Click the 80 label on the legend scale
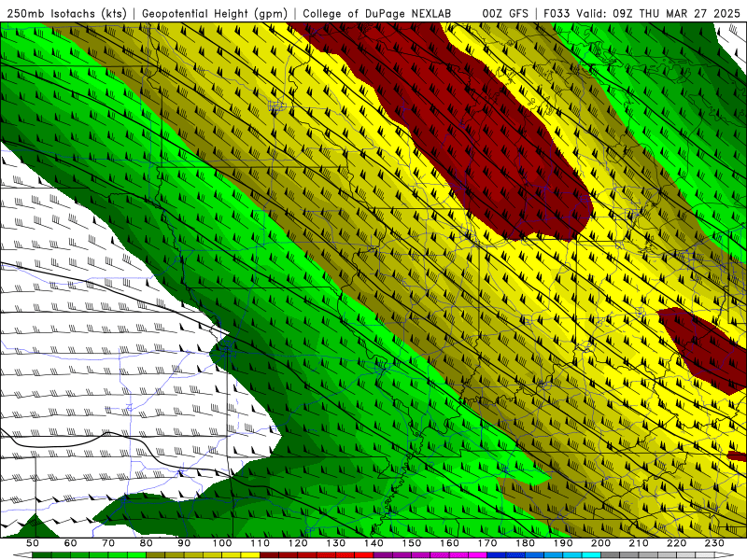The image size is (747, 560). point(147,543)
